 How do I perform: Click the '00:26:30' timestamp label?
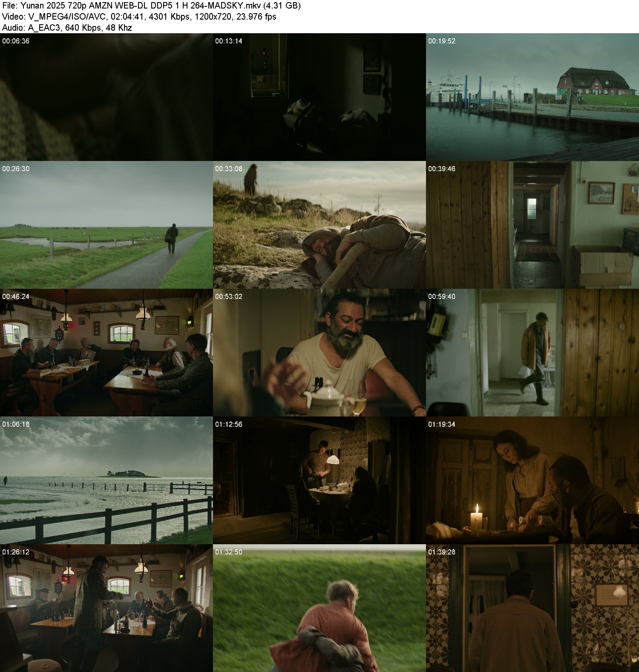tap(16, 169)
